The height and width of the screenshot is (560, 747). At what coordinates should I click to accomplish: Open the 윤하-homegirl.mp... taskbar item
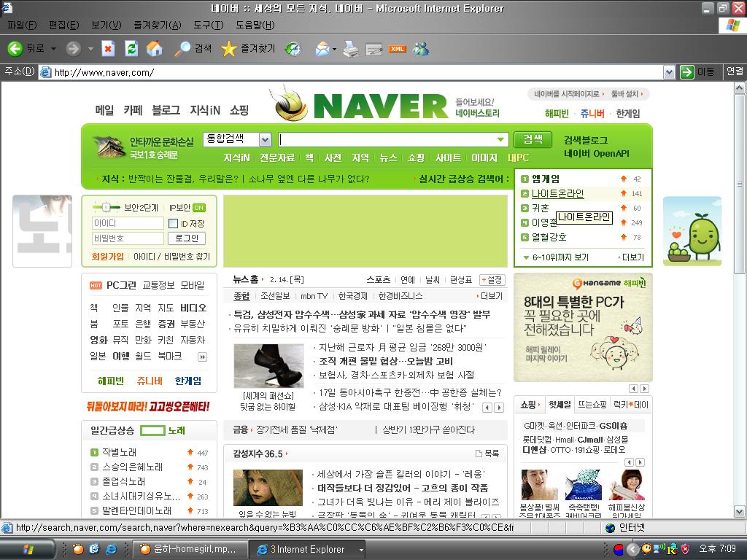point(189,549)
